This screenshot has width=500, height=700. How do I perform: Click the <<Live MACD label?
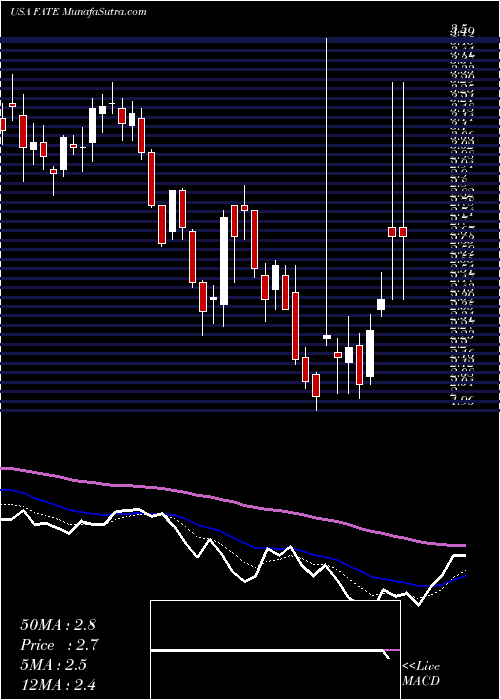(421, 674)
